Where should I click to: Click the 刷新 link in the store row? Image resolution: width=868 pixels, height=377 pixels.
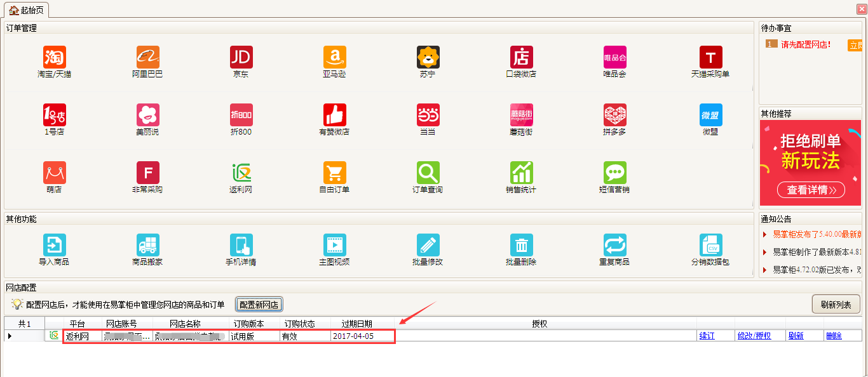[796, 336]
